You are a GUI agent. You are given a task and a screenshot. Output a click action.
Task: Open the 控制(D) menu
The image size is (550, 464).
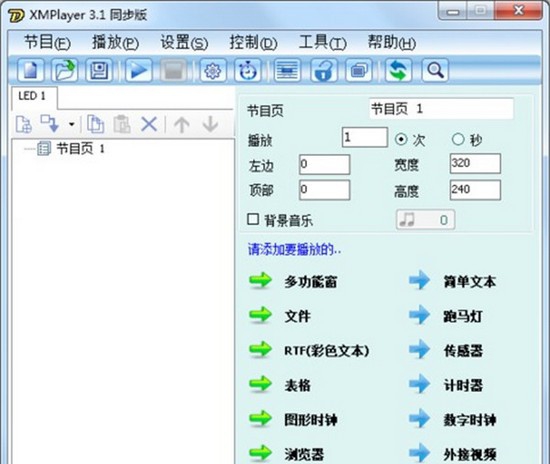coord(253,42)
